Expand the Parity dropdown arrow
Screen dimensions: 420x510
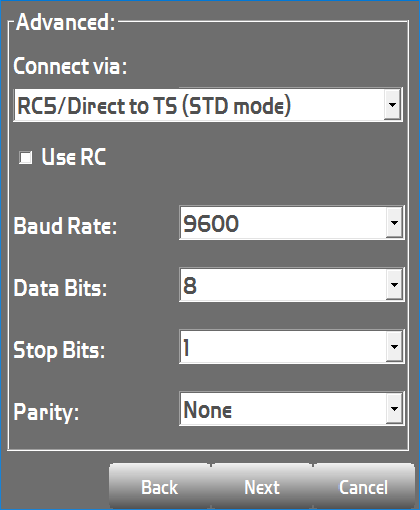pyautogui.click(x=394, y=409)
